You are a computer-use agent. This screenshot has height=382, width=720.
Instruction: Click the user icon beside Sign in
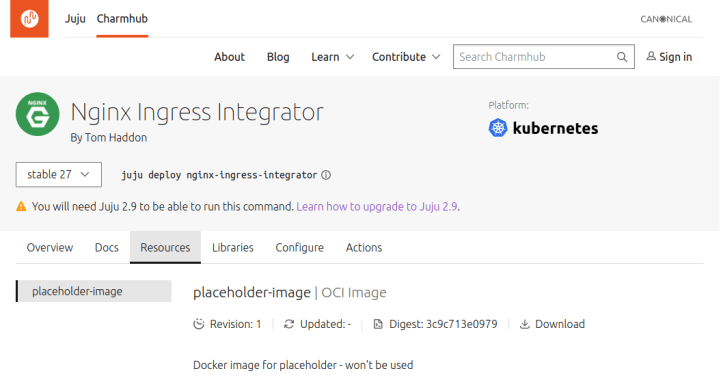651,56
